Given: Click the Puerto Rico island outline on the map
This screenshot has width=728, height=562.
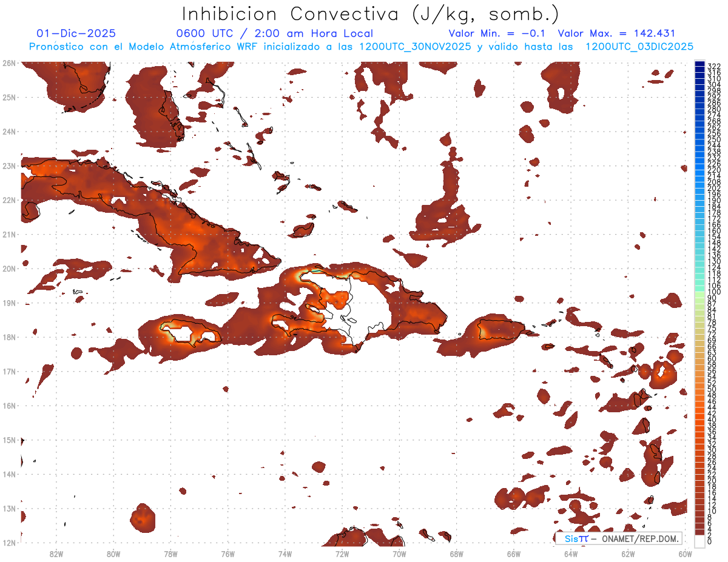Looking at the screenshot, I should (x=500, y=329).
